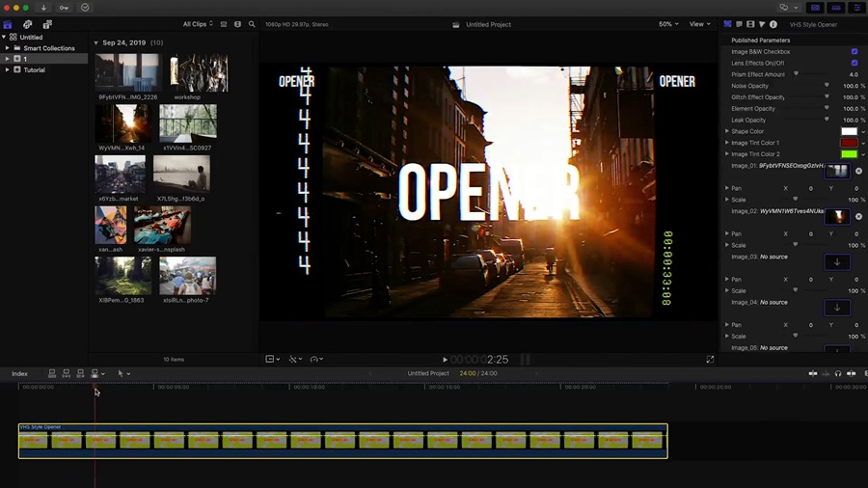Adjust the Glitch Effect Opacity slider
Viewport: 868px width, 488px height.
(827, 96)
